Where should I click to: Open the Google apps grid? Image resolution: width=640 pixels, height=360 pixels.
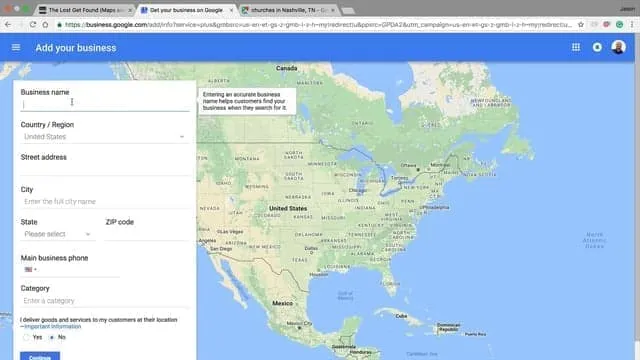(576, 47)
